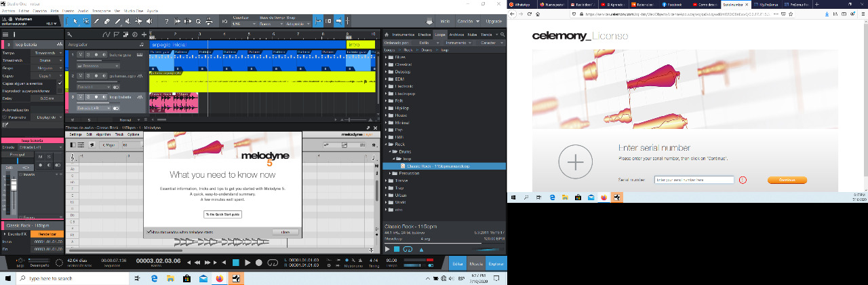The image size is (868, 285).
Task: Click the browser search magnifier icon
Action: click(x=502, y=35)
